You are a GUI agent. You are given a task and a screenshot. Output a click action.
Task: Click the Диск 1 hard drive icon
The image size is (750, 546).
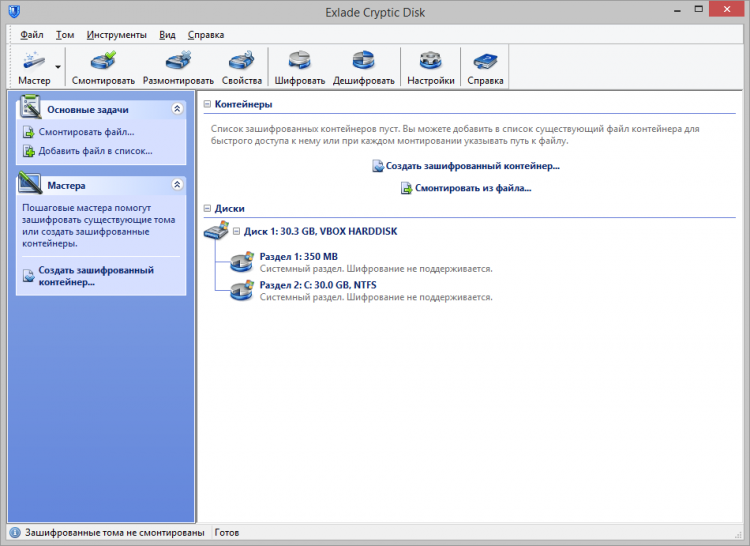click(216, 230)
